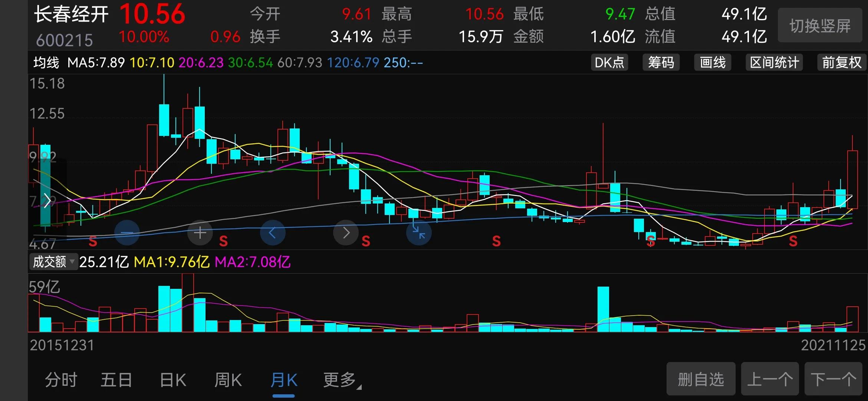Activate the 画线 drawing tool
Viewport: 868px width, 401px height.
[x=712, y=62]
